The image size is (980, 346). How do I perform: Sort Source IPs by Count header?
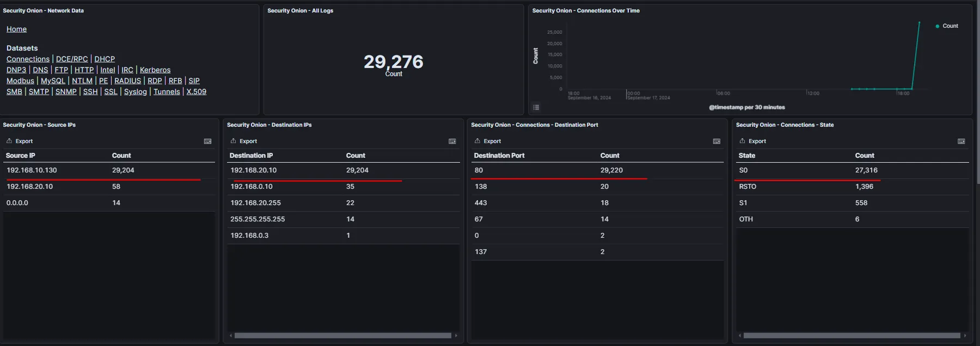tap(121, 156)
